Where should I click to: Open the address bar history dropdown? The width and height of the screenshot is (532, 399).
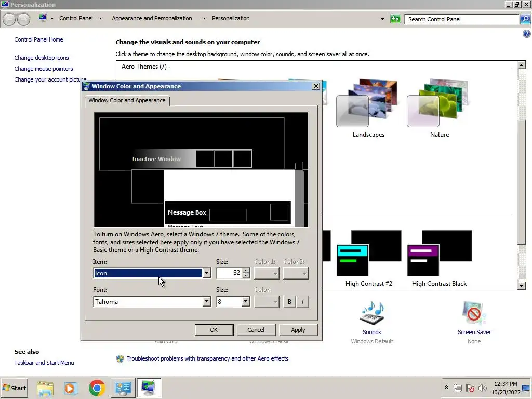(x=382, y=19)
